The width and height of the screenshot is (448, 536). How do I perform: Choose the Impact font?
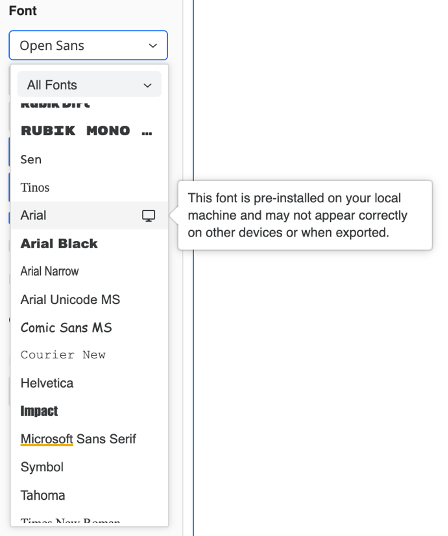coord(89,411)
